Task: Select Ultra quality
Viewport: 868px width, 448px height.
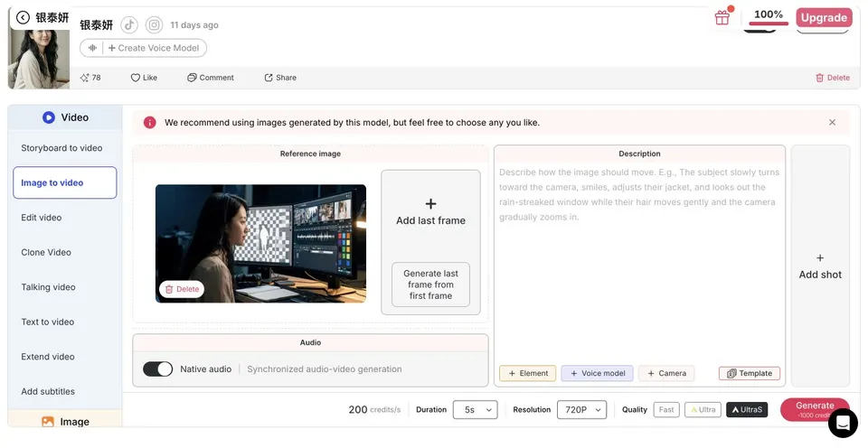Action: coord(703,410)
